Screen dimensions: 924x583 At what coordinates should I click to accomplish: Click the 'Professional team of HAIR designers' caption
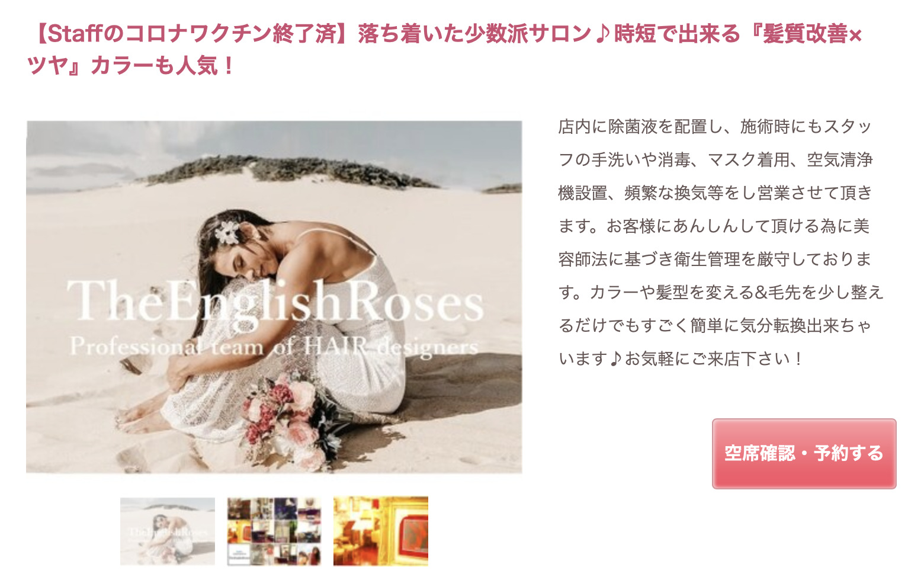(x=274, y=346)
